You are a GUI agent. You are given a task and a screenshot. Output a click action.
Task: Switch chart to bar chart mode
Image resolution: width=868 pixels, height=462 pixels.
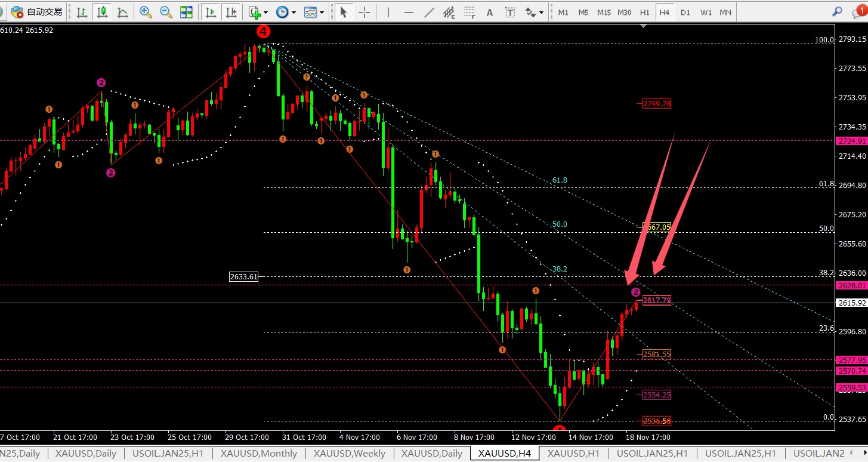[82, 12]
